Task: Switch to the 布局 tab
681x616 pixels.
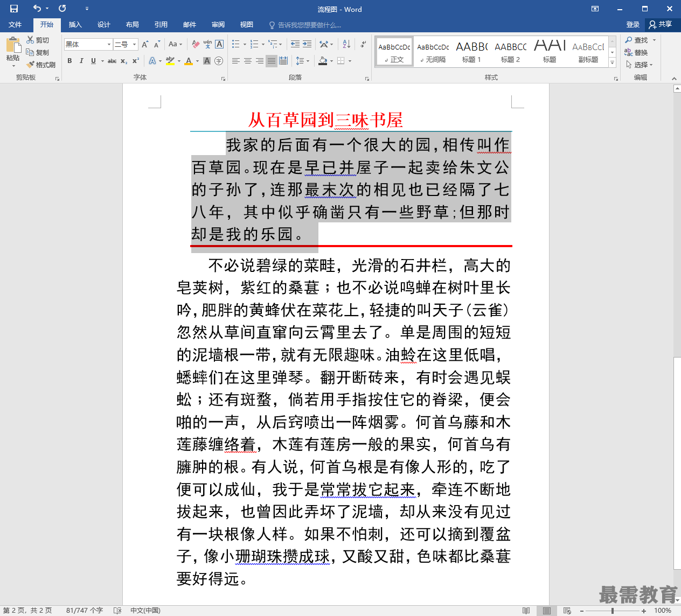Action: pyautogui.click(x=132, y=25)
